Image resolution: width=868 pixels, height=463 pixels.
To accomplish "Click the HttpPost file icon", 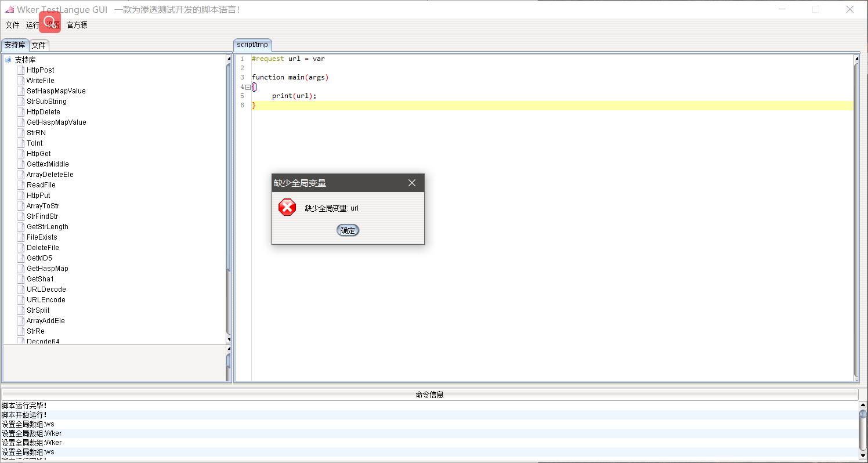I will pos(21,70).
